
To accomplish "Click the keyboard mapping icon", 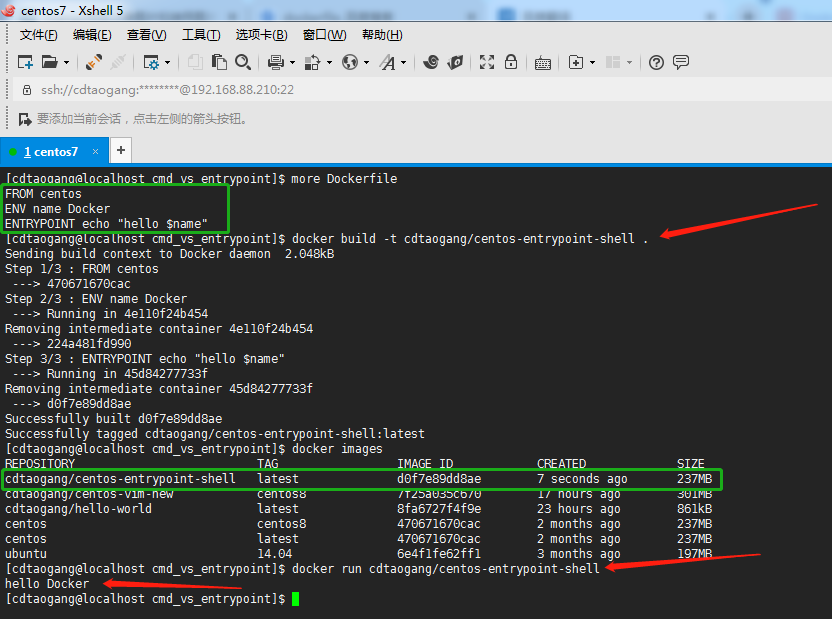I will click(542, 63).
